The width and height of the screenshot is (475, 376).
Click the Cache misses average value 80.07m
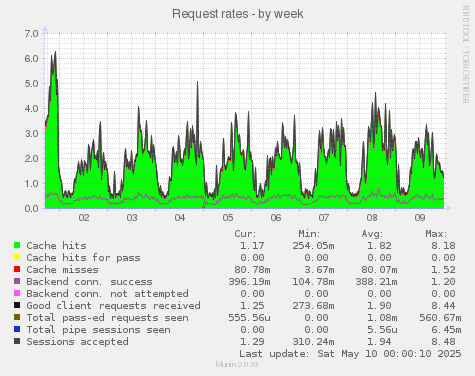(x=379, y=270)
